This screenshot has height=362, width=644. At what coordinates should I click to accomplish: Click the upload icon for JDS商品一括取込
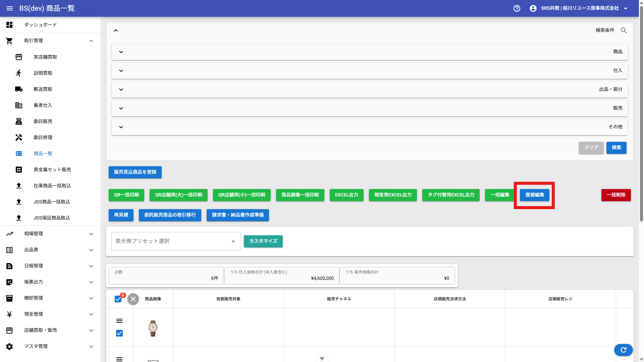[x=19, y=202]
